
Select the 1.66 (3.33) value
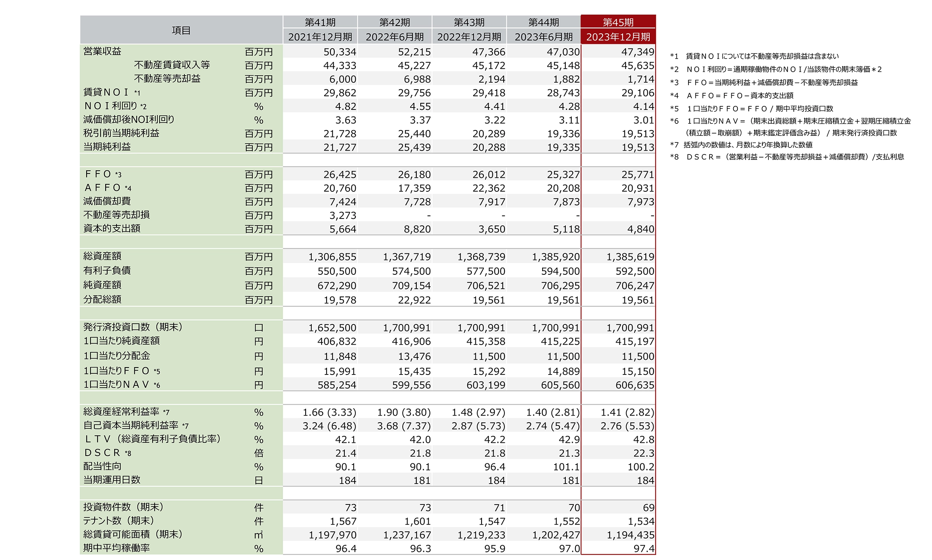pyautogui.click(x=329, y=412)
